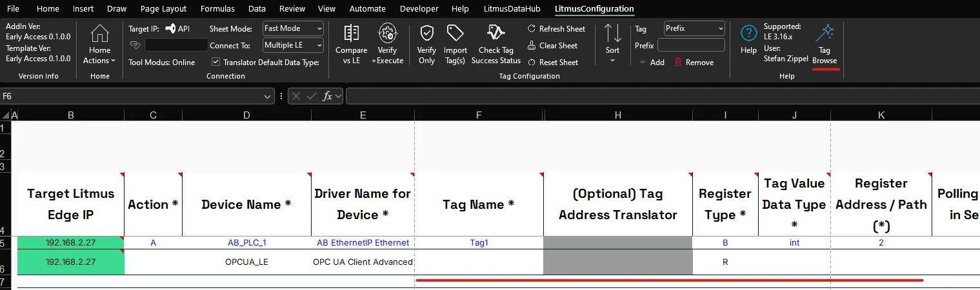Open the Review tab

pyautogui.click(x=292, y=9)
